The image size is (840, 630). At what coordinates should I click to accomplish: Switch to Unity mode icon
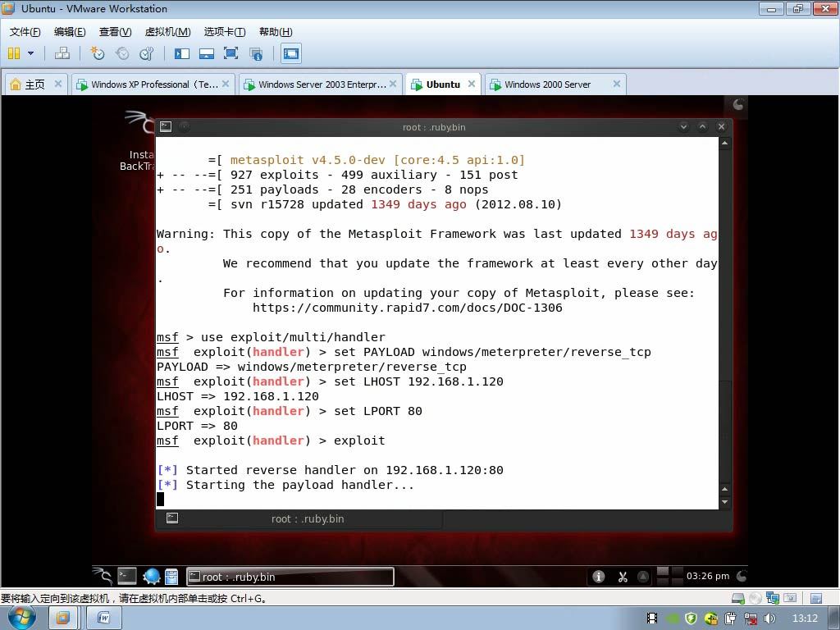click(x=256, y=53)
